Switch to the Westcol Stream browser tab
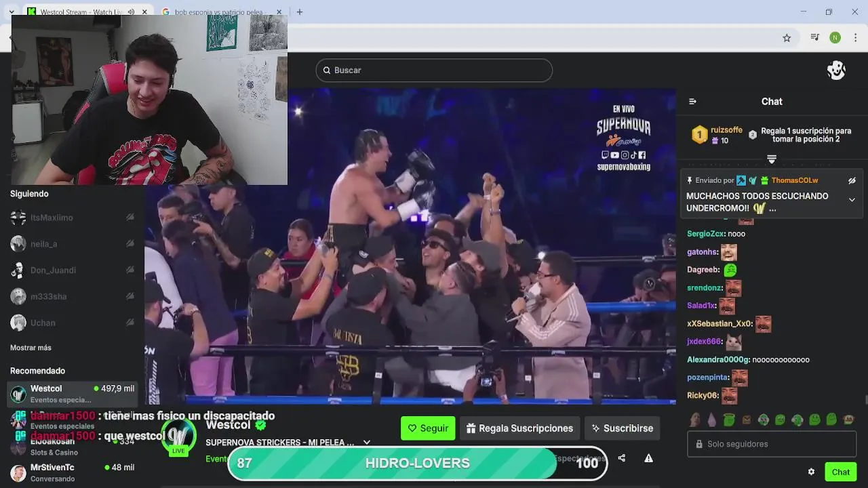 pos(83,12)
